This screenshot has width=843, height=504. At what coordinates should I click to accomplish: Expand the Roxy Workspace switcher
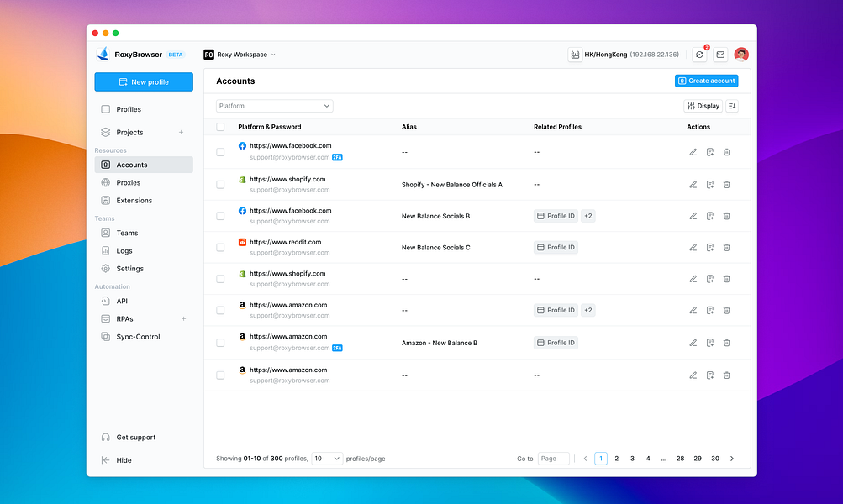click(240, 55)
